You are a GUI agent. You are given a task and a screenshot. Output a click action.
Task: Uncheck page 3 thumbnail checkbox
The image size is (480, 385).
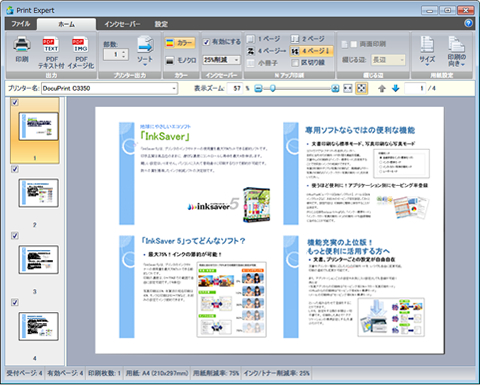click(15, 236)
